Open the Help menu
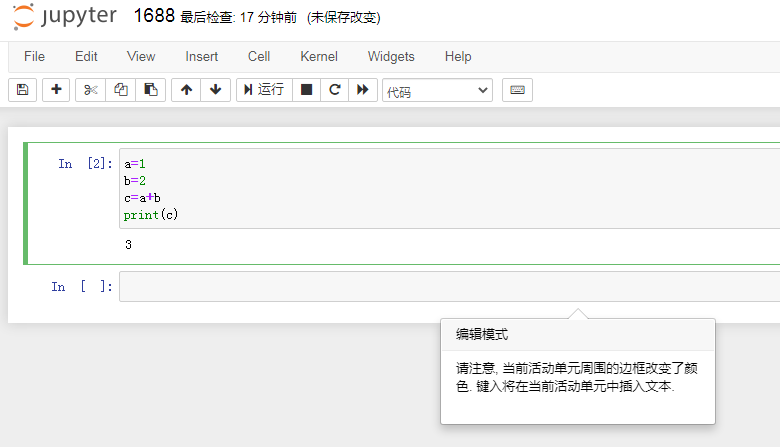780x447 pixels. [458, 57]
